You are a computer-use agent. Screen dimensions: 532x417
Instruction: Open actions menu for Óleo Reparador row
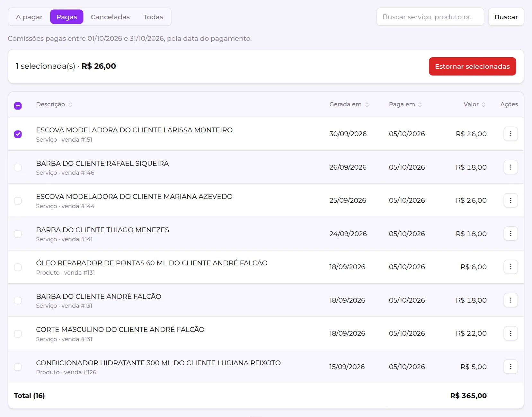point(510,267)
